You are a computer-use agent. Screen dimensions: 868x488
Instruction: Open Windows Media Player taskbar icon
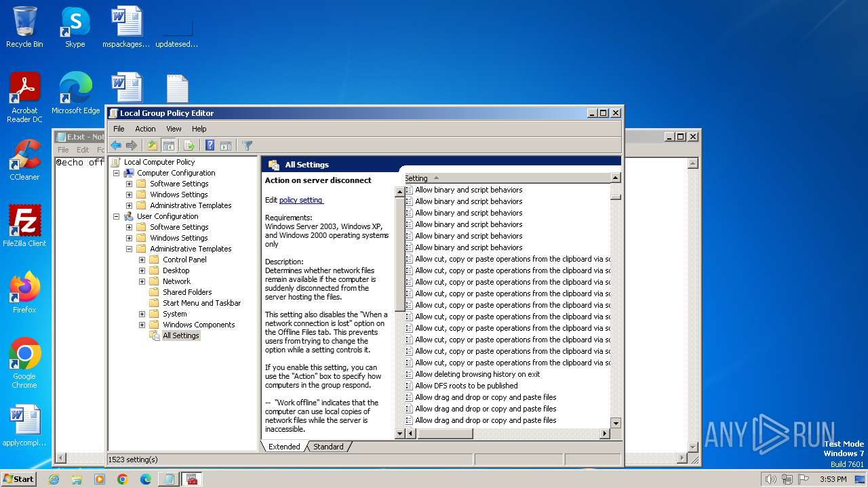[100, 479]
